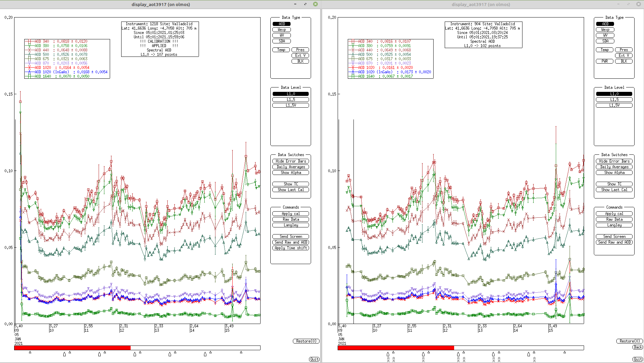Choose L1.5V data level in left window
644x363 pixels.
[x=291, y=105]
